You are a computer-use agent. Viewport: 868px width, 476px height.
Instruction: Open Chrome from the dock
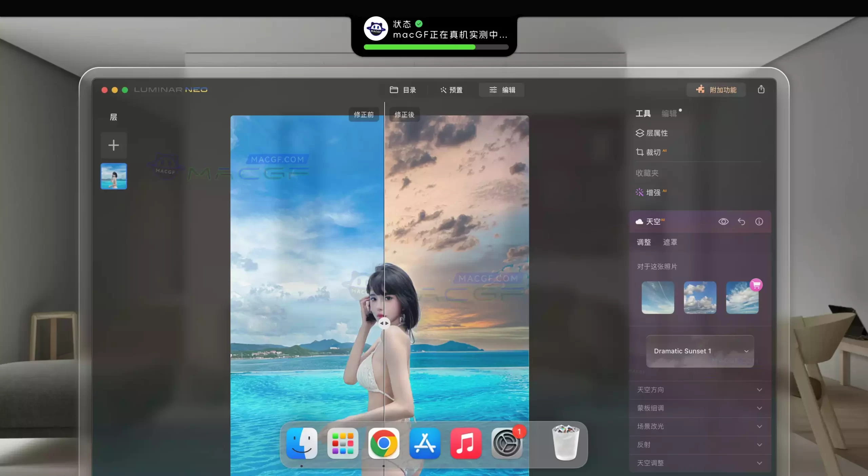click(383, 443)
